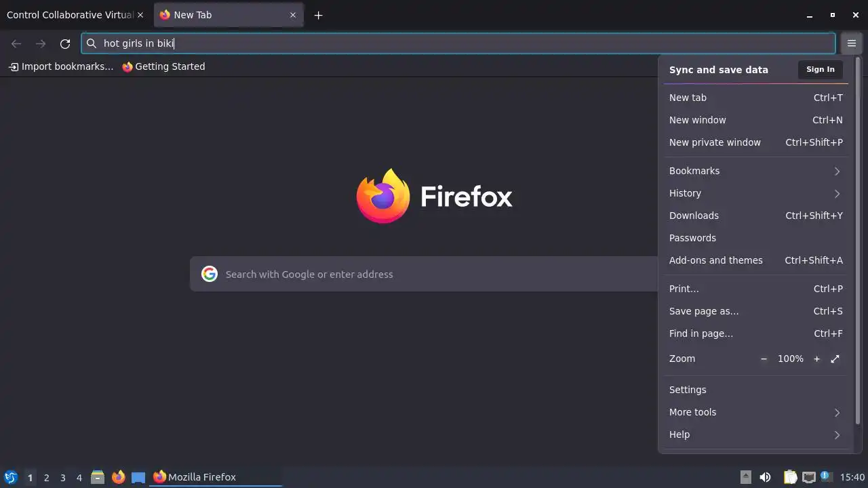Image resolution: width=868 pixels, height=488 pixels.
Task: Click the Firefox logo on page
Action: coord(383,196)
